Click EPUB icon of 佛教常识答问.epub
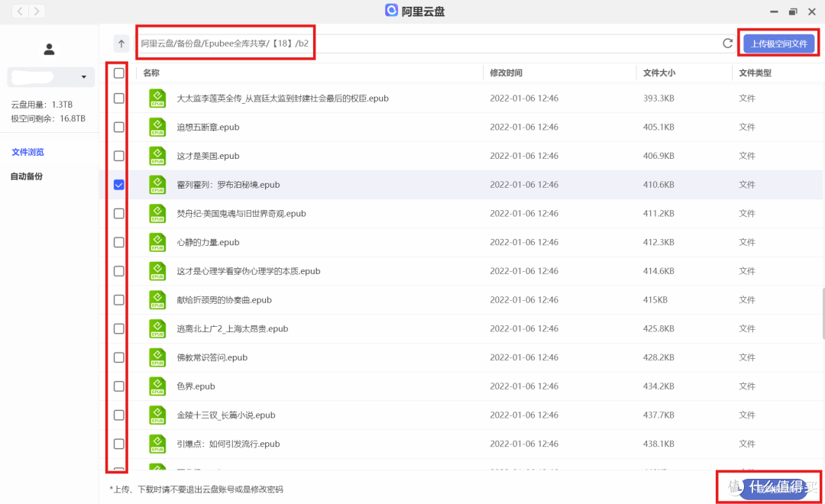The width and height of the screenshot is (825, 504). pos(157,357)
